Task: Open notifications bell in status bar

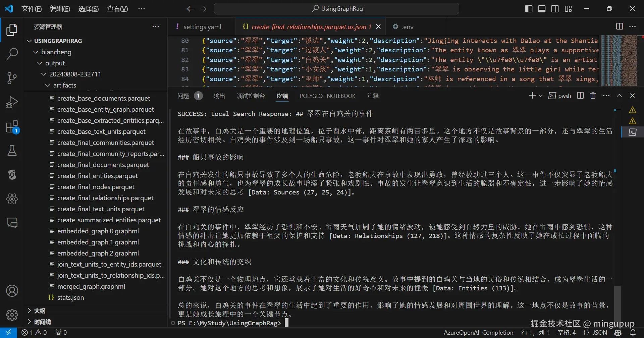Action: [x=633, y=333]
